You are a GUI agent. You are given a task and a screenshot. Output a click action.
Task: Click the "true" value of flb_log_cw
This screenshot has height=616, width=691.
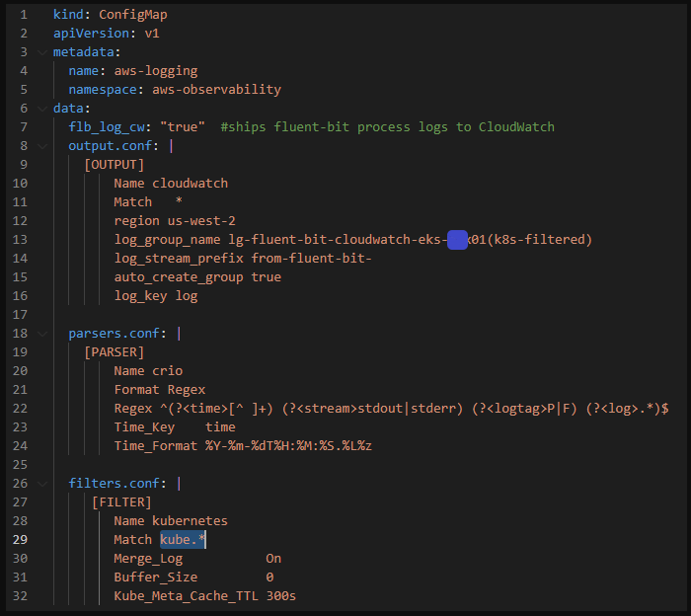point(183,127)
